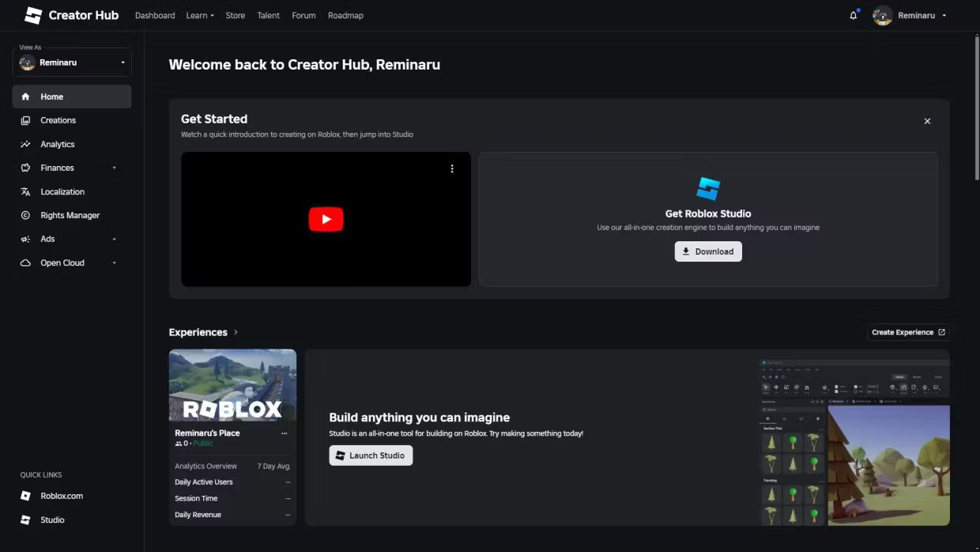Click the chevron next to Experiences
Viewport: 980px width, 552px height.
pyautogui.click(x=236, y=332)
